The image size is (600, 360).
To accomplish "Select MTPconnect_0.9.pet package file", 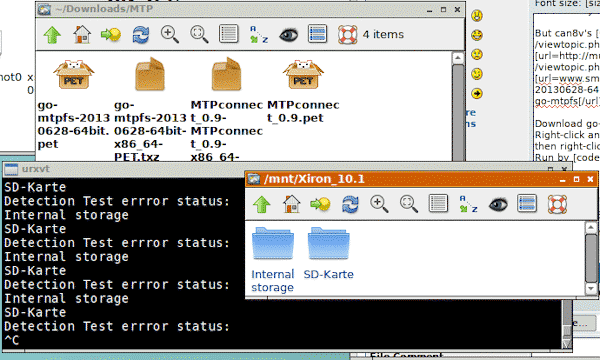I will coord(303,91).
